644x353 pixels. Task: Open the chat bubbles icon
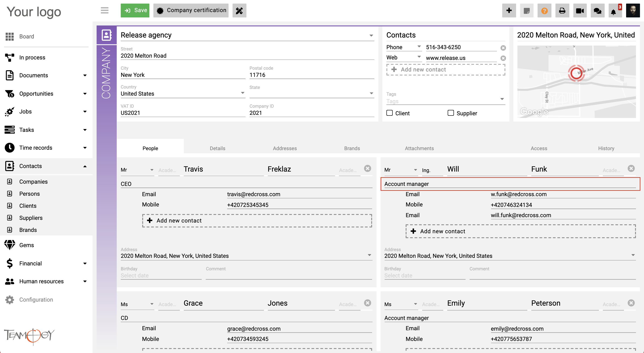(597, 11)
